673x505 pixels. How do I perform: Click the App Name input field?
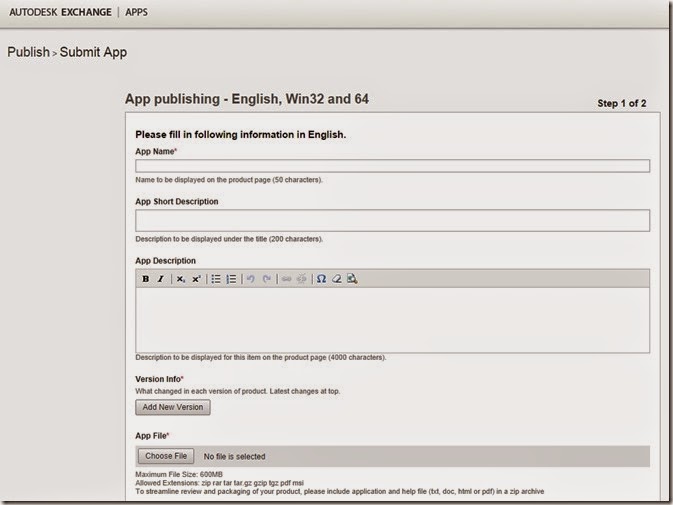(392, 166)
